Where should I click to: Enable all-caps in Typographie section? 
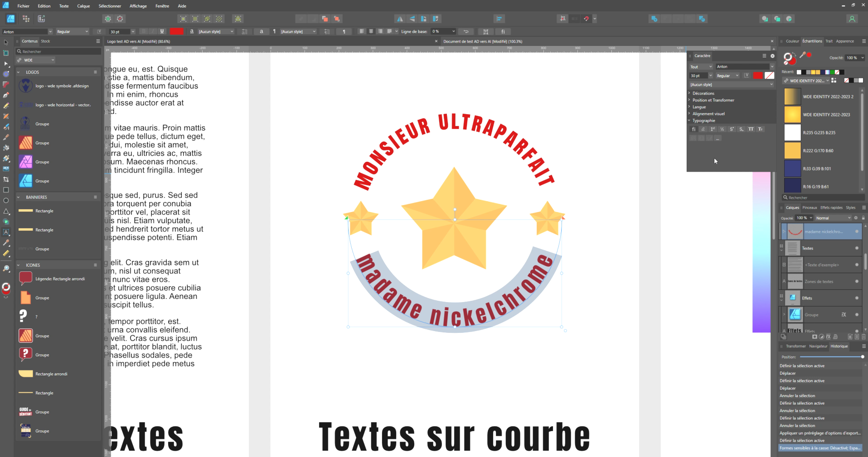coord(751,129)
